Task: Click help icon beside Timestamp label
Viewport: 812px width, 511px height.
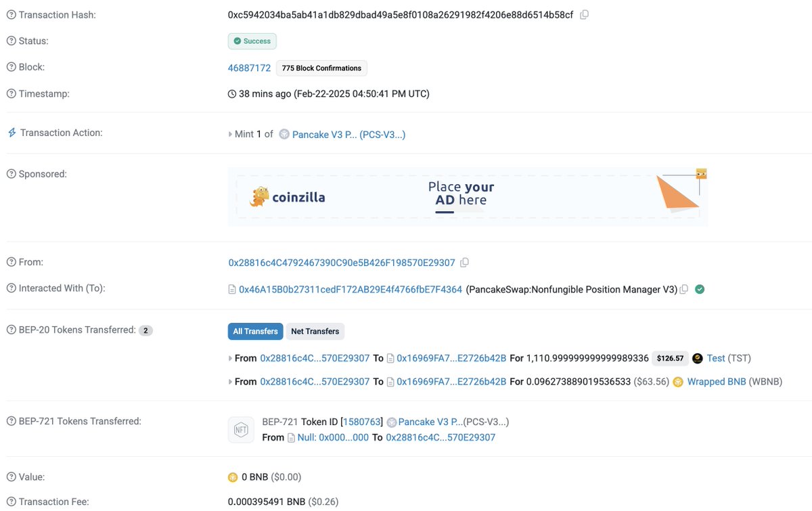Action: click(x=11, y=93)
